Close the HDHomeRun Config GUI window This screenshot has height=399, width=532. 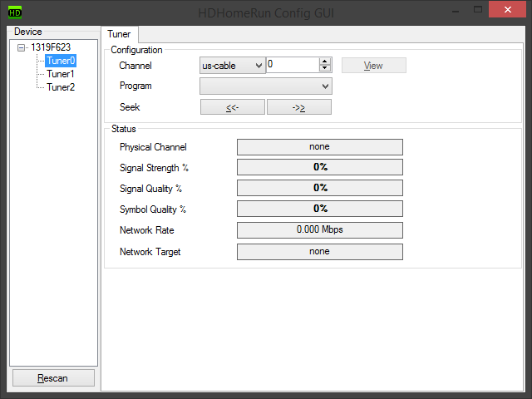508,9
